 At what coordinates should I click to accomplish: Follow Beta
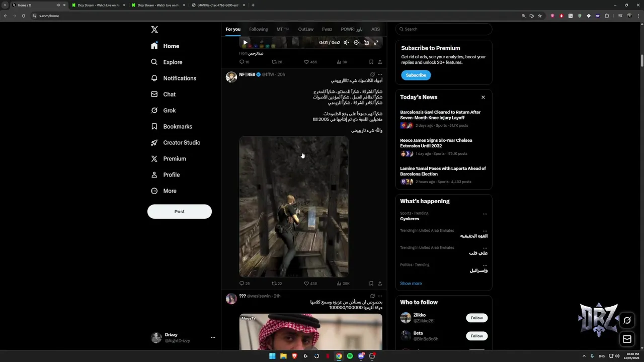click(477, 336)
